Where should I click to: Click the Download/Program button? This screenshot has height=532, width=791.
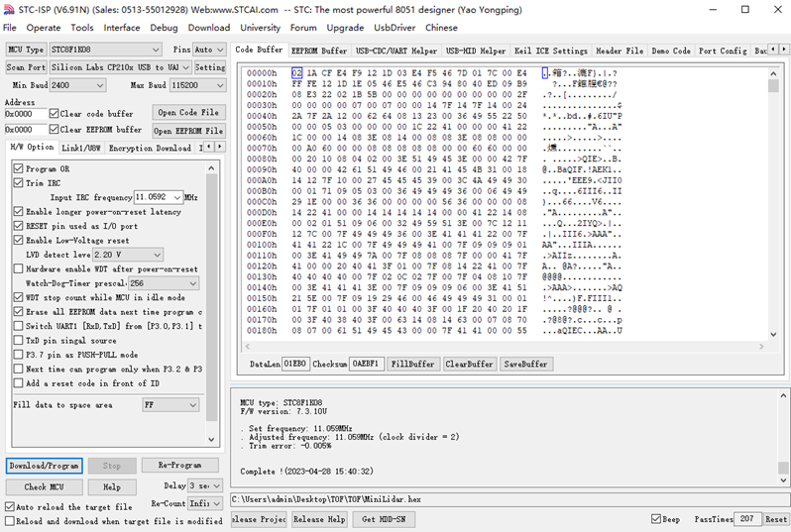click(x=45, y=466)
